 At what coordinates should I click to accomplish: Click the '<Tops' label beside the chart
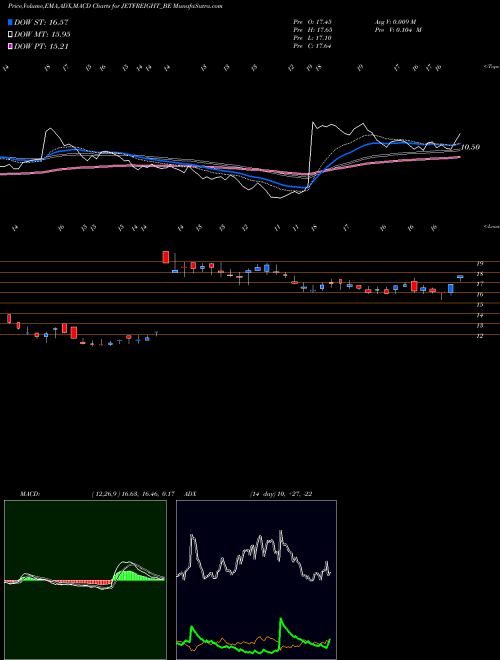pyautogui.click(x=492, y=67)
